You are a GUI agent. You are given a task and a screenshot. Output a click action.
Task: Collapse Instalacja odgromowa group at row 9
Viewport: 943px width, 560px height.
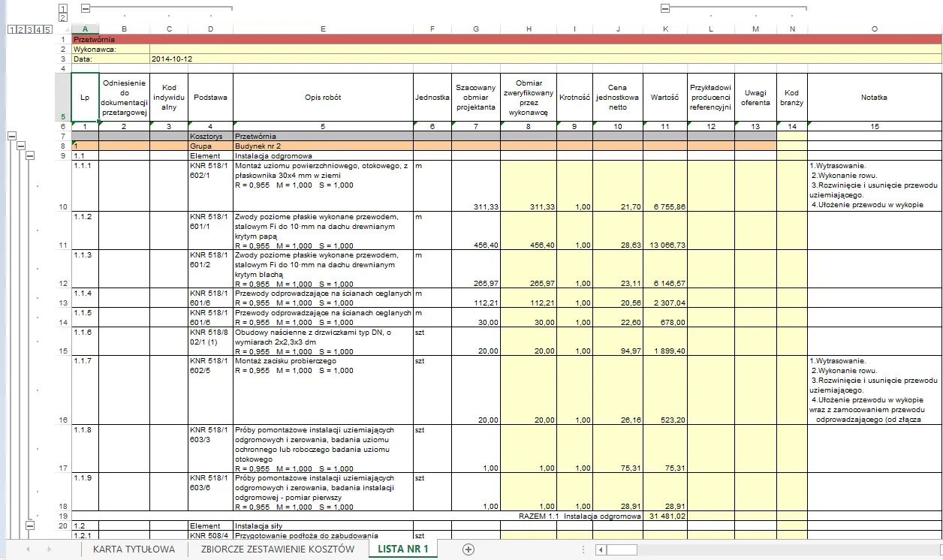[31, 155]
